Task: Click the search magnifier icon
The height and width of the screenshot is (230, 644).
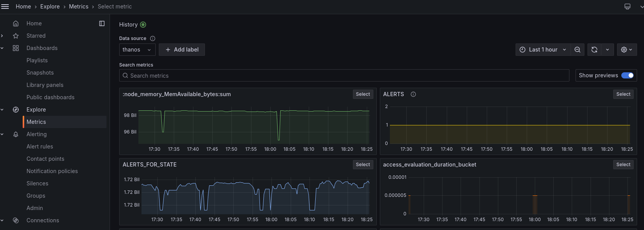Action: tap(125, 76)
